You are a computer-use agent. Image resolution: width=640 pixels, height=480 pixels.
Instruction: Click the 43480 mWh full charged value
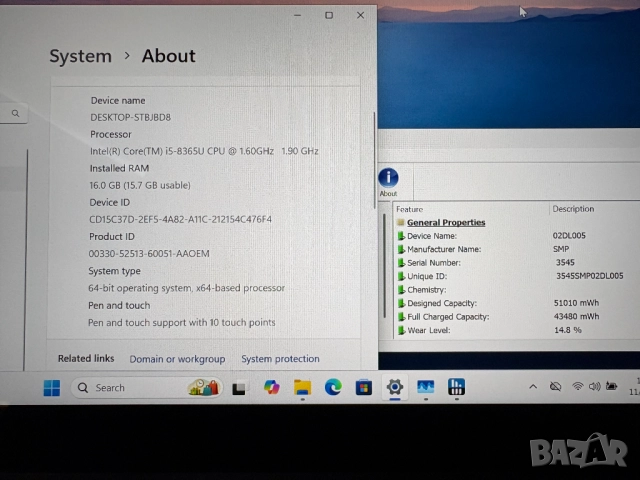pos(576,316)
